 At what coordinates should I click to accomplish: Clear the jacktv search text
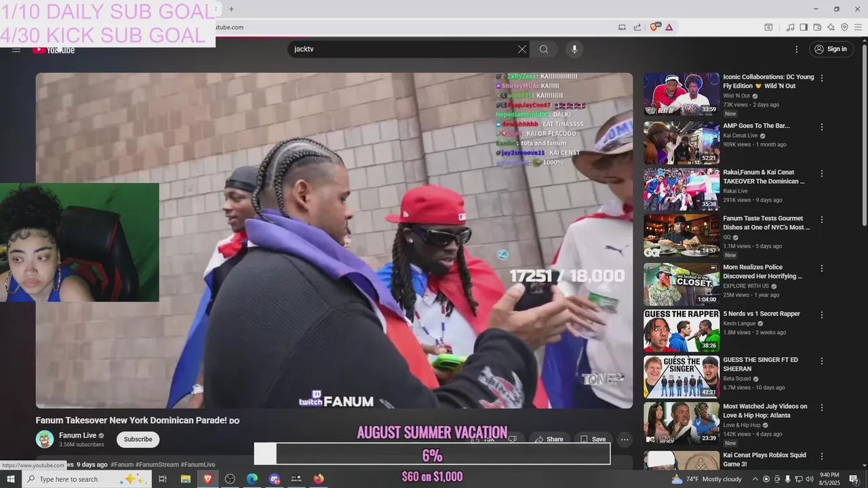pos(522,49)
